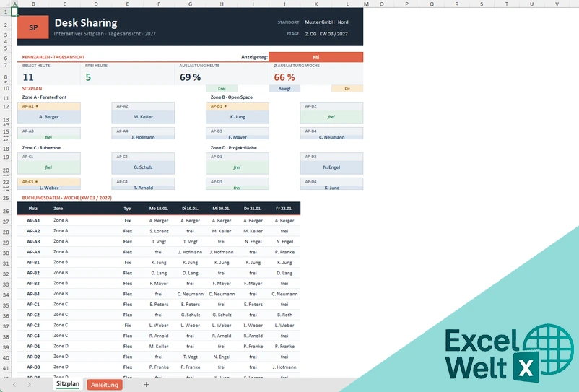Select the AP-C2 seat card with G. Schulz
The width and height of the screenshot is (579, 392).
(x=143, y=164)
